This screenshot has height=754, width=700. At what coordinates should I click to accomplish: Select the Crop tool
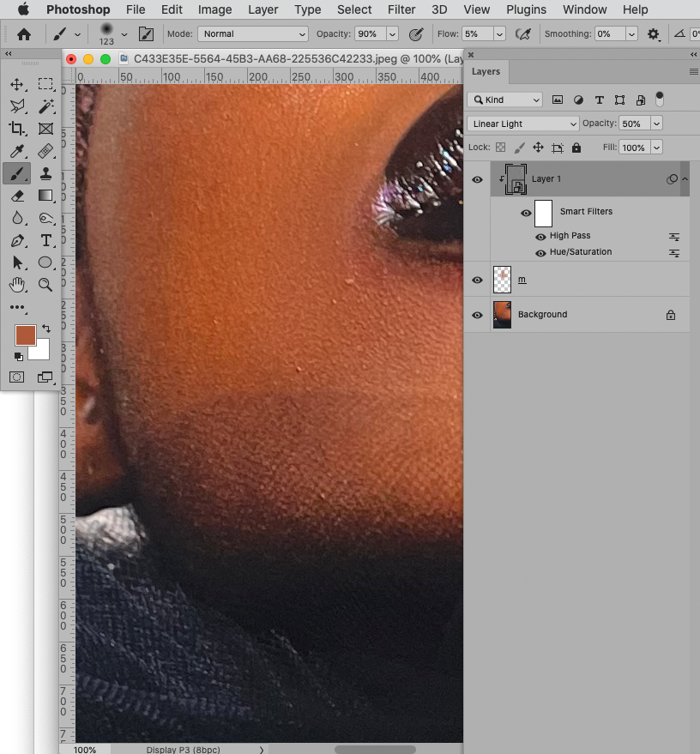pos(18,130)
